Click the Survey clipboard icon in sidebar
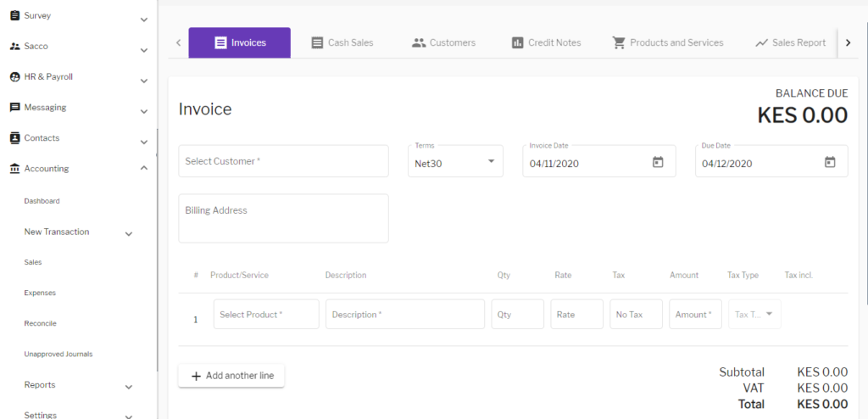Image resolution: width=868 pixels, height=419 pixels. pyautogui.click(x=14, y=15)
